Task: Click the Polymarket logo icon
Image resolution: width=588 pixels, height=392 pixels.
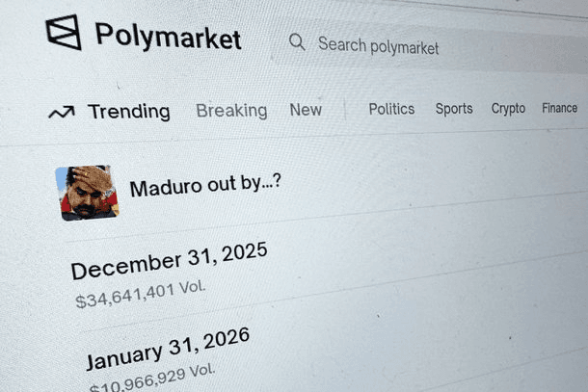Action: (x=64, y=33)
